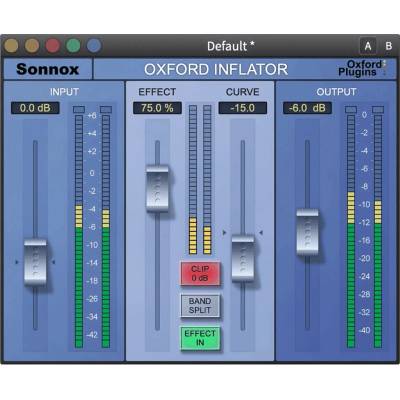Switch to preset slot A
Image resolution: width=400 pixels, height=400 pixels.
point(368,46)
